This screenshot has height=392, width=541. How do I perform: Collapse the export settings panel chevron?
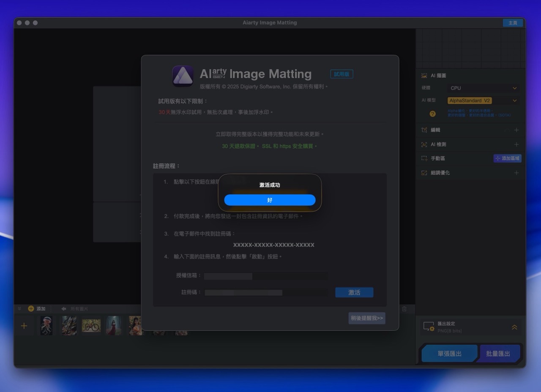(x=514, y=327)
